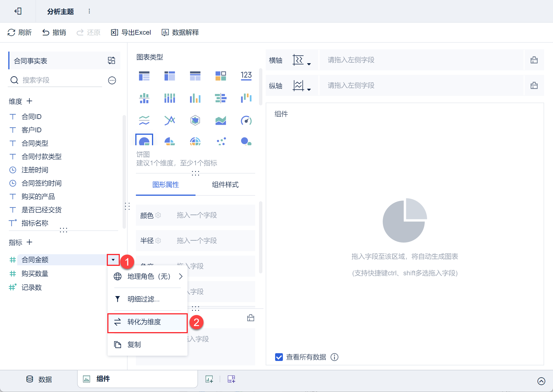Click the 纵轴 field drop area
Image resolution: width=553 pixels, height=392 pixels.
tap(422, 85)
